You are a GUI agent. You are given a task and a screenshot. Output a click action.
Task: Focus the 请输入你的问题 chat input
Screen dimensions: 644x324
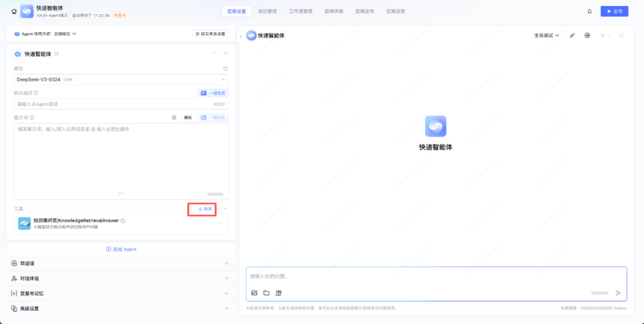pyautogui.click(x=435, y=276)
